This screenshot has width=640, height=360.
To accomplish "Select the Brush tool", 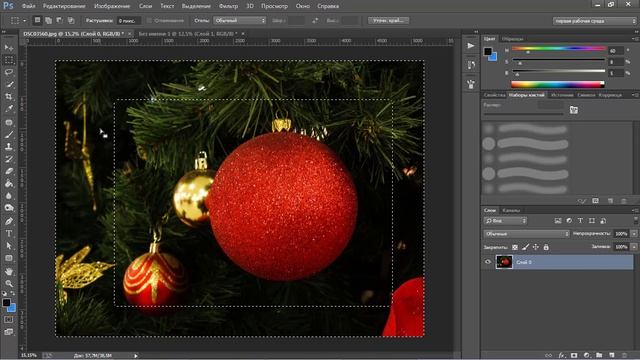I will click(x=9, y=134).
